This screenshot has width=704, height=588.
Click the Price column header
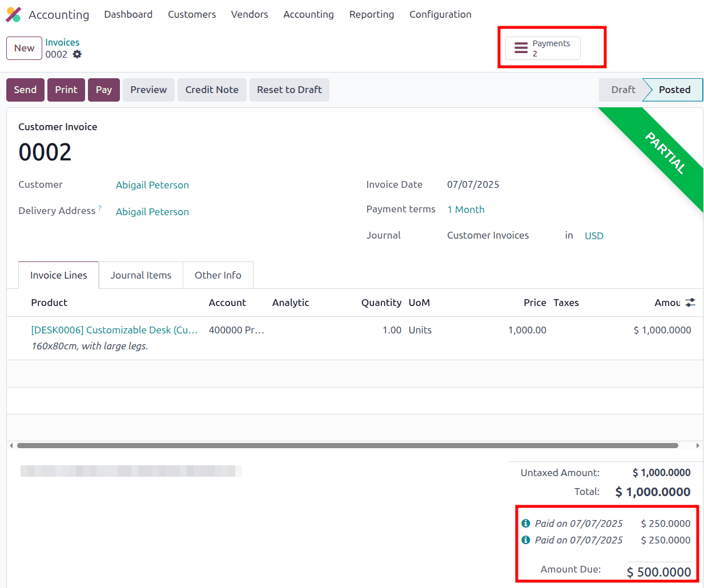coord(535,303)
